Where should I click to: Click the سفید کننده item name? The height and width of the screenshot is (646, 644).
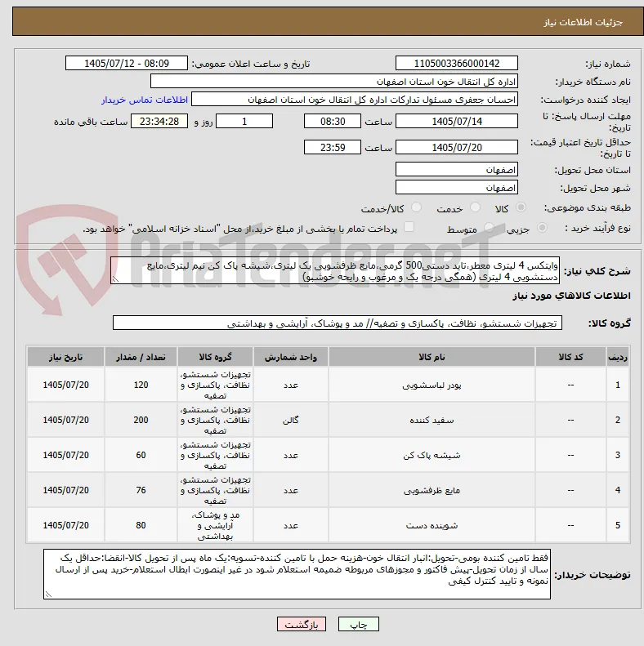coord(432,421)
